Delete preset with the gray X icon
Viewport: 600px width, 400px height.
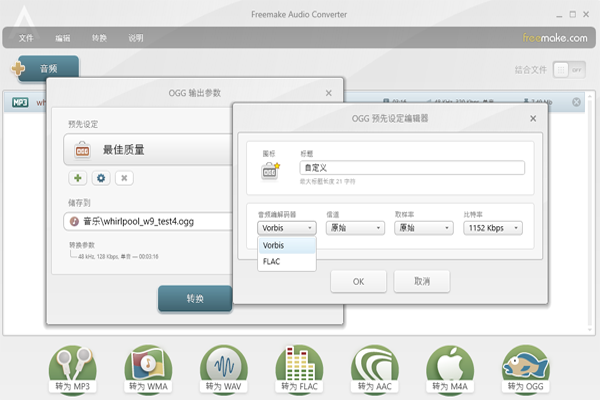click(124, 178)
